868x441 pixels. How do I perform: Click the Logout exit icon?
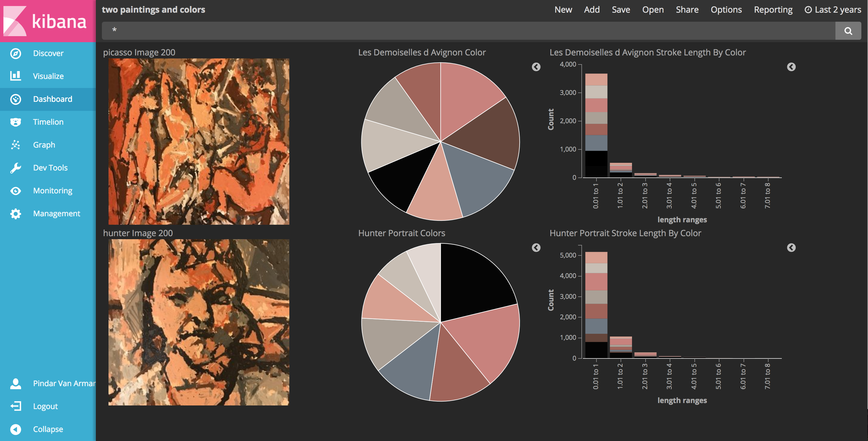tap(15, 406)
